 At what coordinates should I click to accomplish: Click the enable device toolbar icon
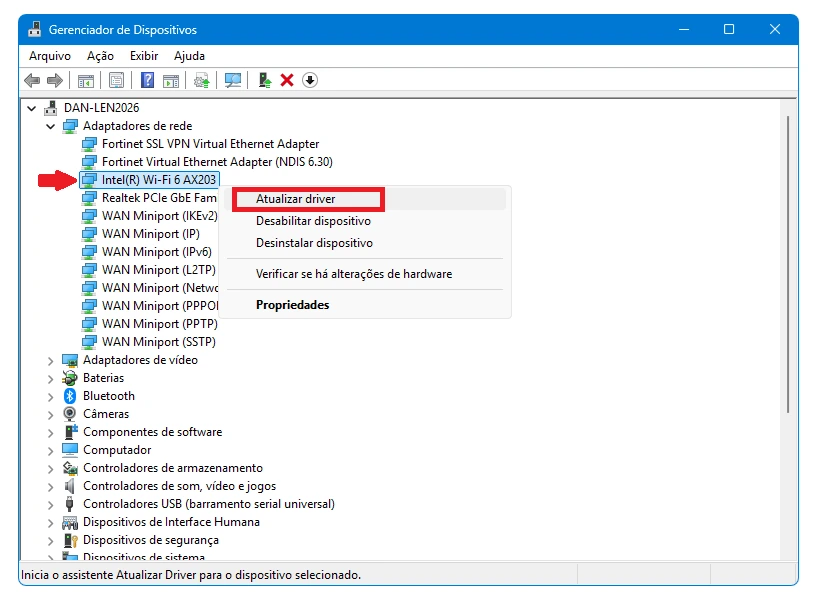265,80
